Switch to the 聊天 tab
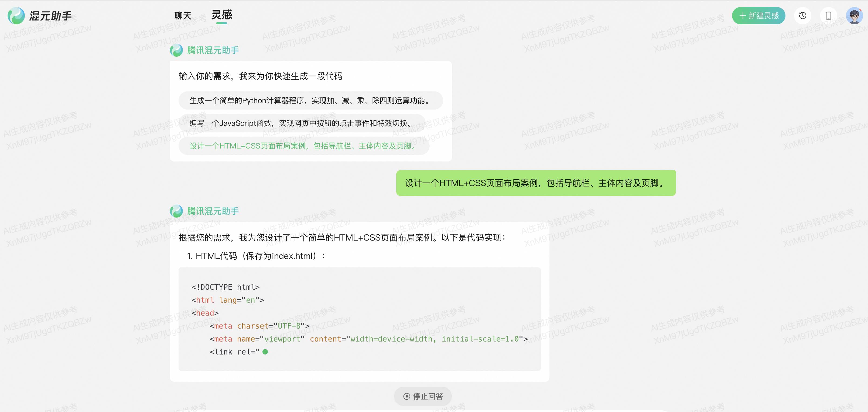This screenshot has height=412, width=868. point(183,15)
